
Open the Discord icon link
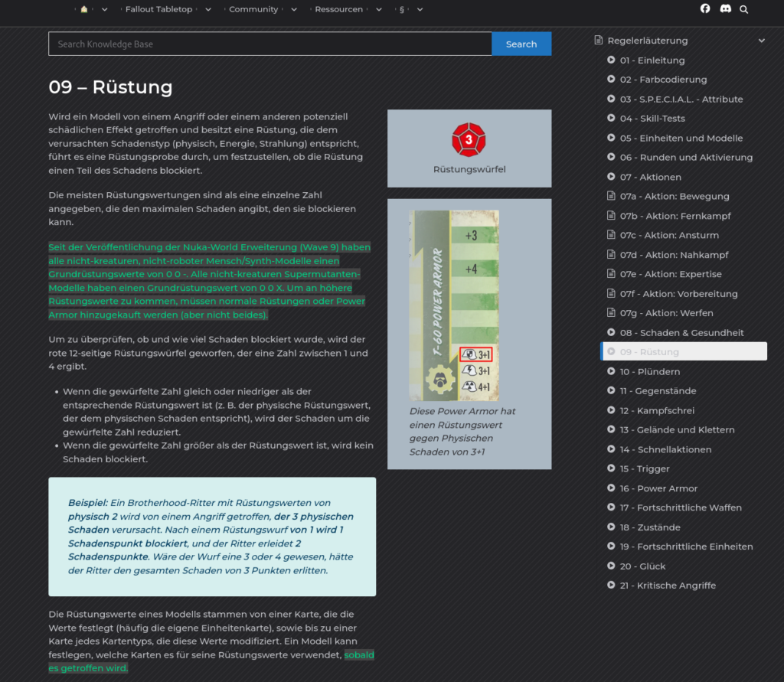pos(726,8)
